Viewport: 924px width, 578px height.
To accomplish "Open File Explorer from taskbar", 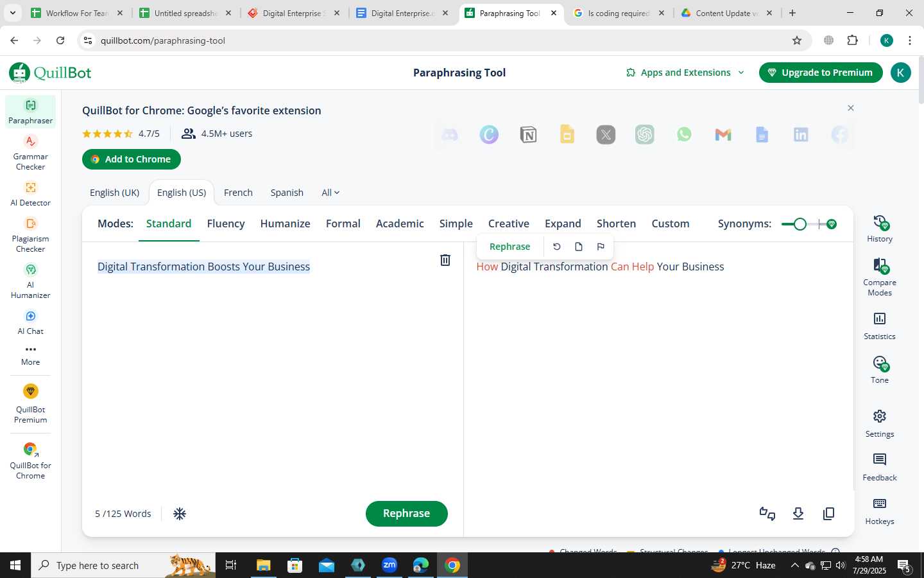I will click(x=263, y=565).
